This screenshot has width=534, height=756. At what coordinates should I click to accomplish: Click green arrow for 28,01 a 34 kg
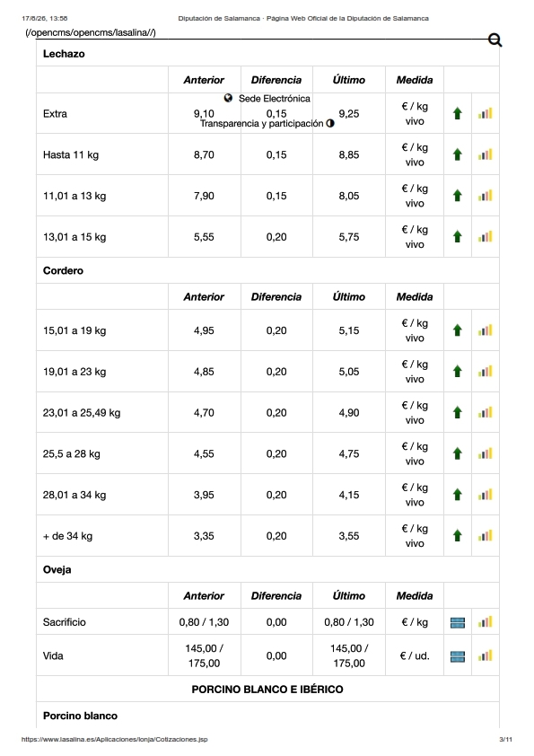coord(458,495)
